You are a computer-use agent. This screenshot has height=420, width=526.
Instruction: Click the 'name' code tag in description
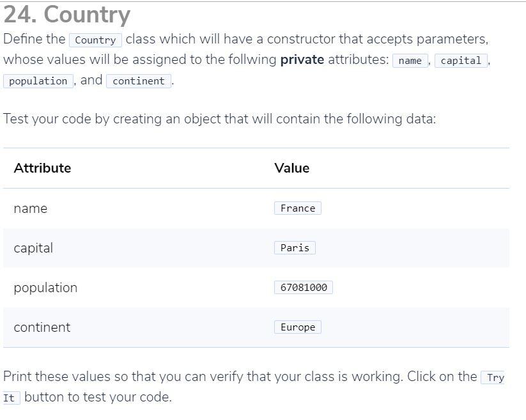410,60
